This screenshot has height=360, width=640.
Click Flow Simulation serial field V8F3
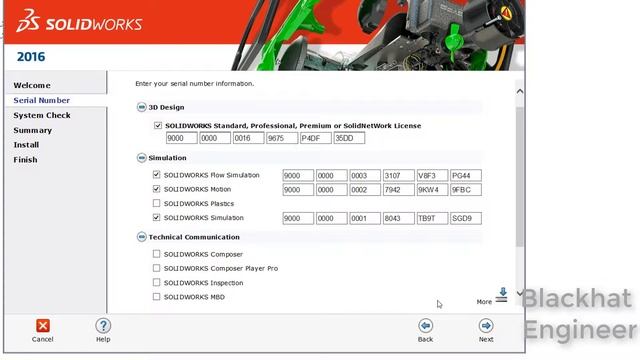[432, 176]
